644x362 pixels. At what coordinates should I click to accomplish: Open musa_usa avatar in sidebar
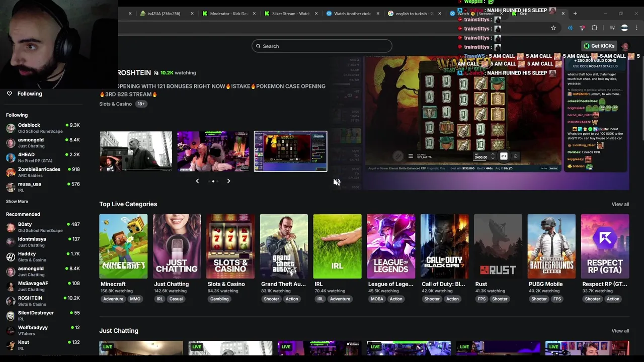[11, 187]
